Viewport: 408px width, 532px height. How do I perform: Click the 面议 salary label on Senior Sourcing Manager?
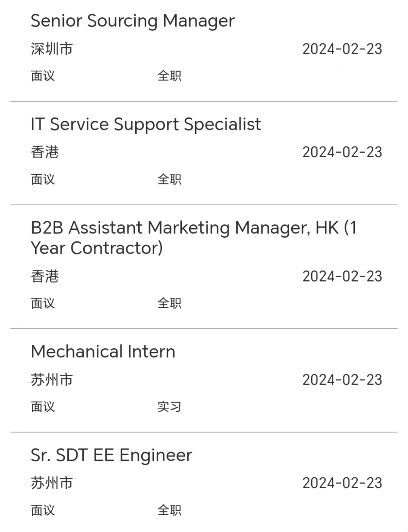tap(43, 76)
